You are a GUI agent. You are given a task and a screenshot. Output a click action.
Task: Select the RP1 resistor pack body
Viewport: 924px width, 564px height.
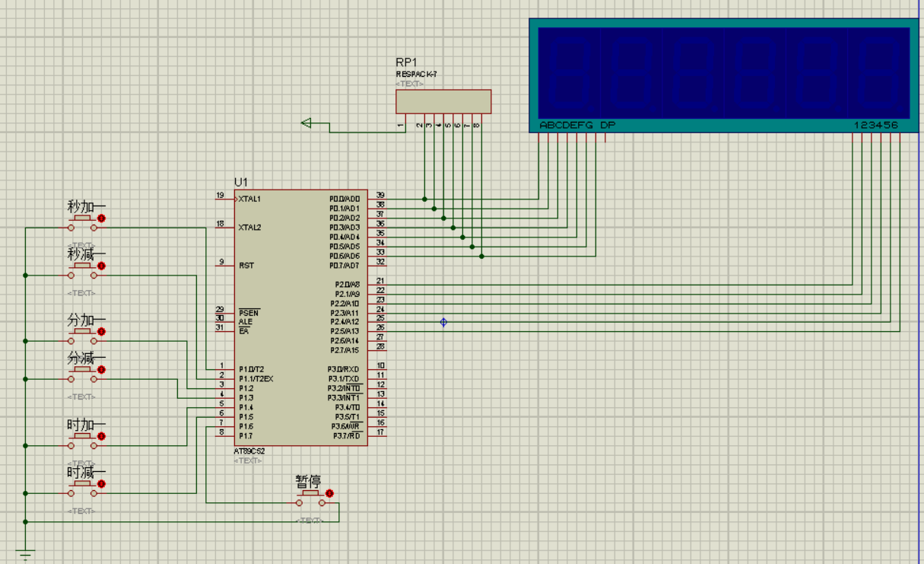(443, 101)
